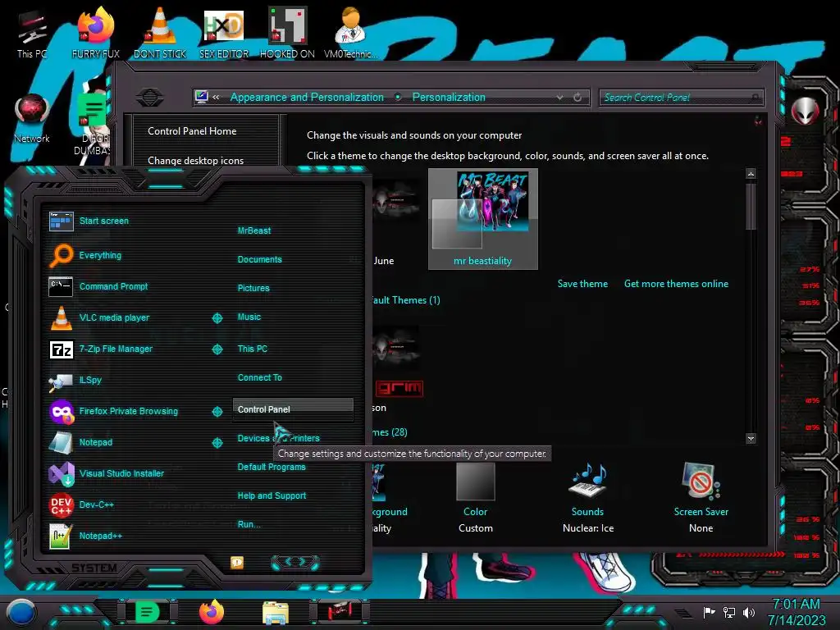Open Documents from Start menu
840x630 pixels.
[x=259, y=259]
